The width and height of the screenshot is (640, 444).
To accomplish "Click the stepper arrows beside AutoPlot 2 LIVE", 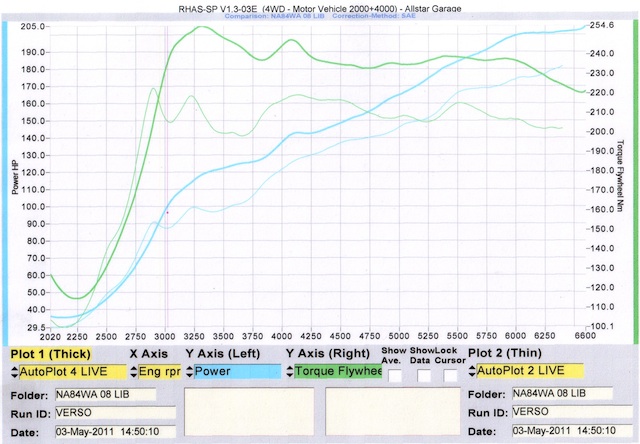I will (472, 371).
